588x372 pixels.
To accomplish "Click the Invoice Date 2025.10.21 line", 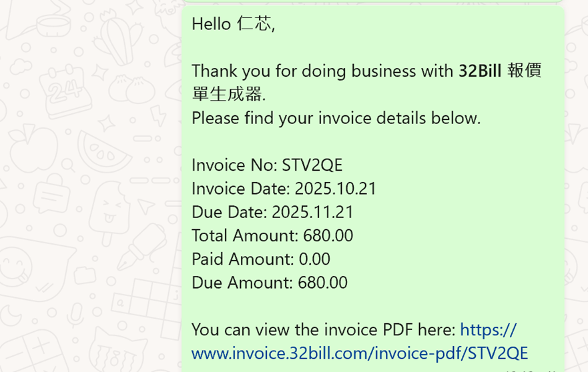I will (284, 189).
